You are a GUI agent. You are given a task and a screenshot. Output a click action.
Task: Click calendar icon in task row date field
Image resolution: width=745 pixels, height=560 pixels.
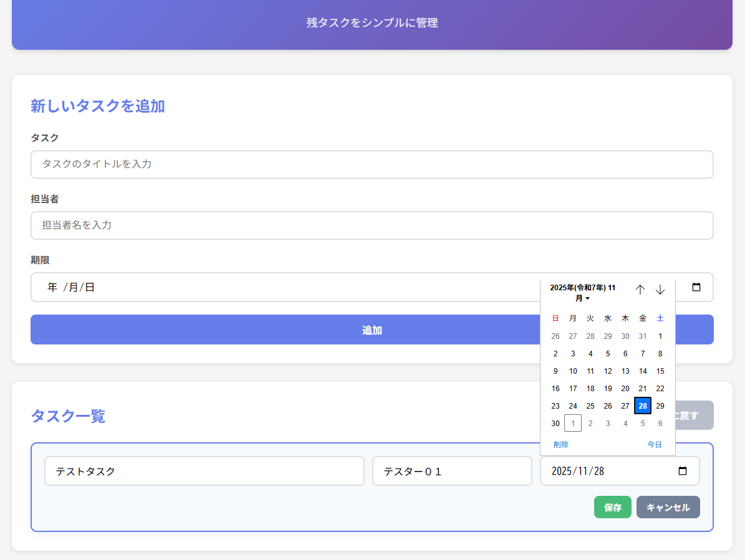coord(683,471)
